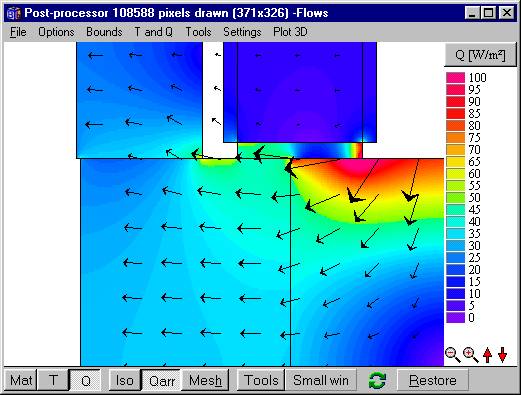
Task: Toggle the Iso isotherms button
Action: pyautogui.click(x=125, y=380)
